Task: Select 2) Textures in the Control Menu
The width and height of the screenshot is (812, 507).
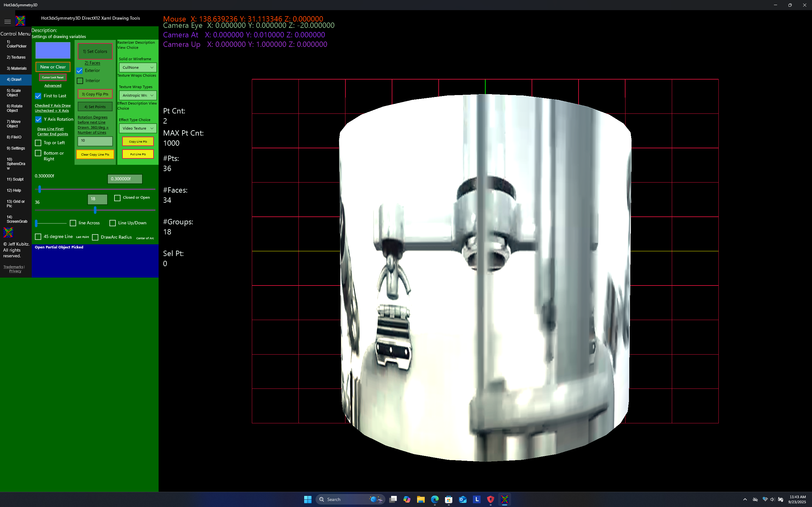Action: tap(16, 57)
